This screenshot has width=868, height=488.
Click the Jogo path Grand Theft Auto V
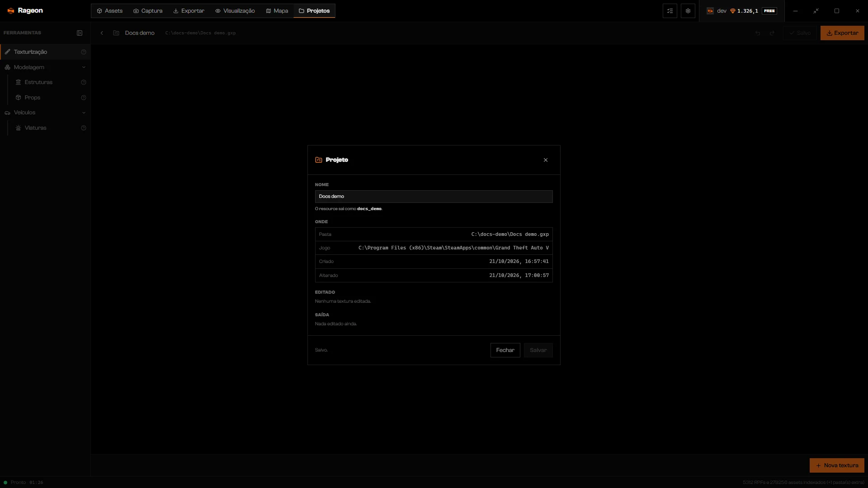click(453, 248)
